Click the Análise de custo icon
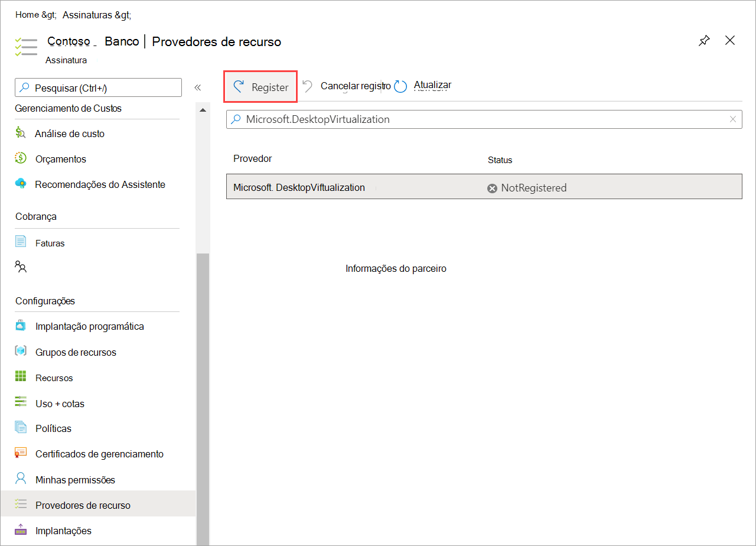The image size is (756, 546). pos(21,133)
